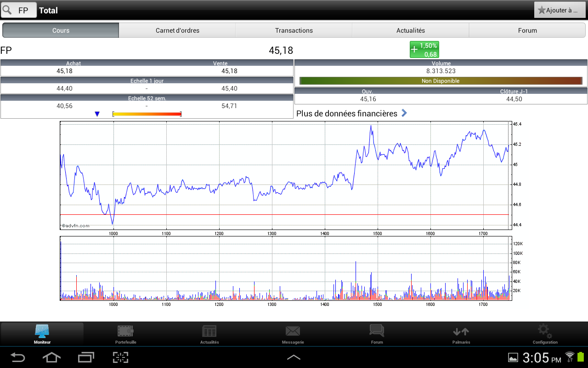Tap the Android home button
Screen dimensions: 588x368
tap(51, 357)
